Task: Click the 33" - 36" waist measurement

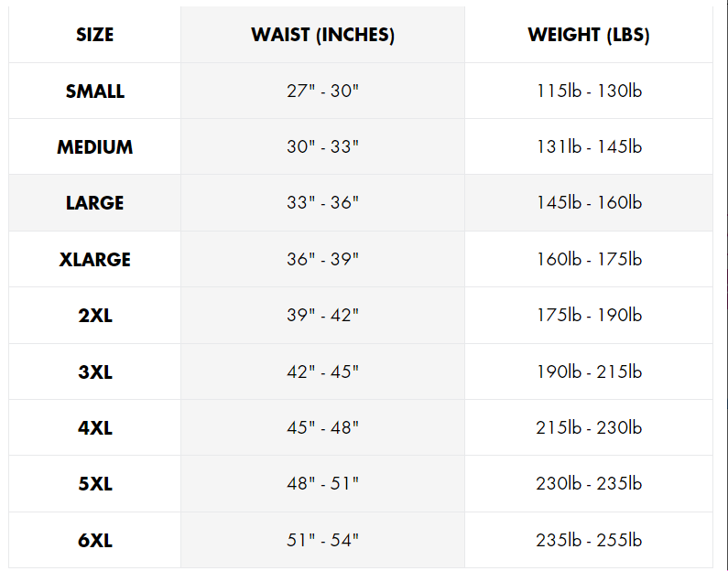Action: [x=322, y=203]
